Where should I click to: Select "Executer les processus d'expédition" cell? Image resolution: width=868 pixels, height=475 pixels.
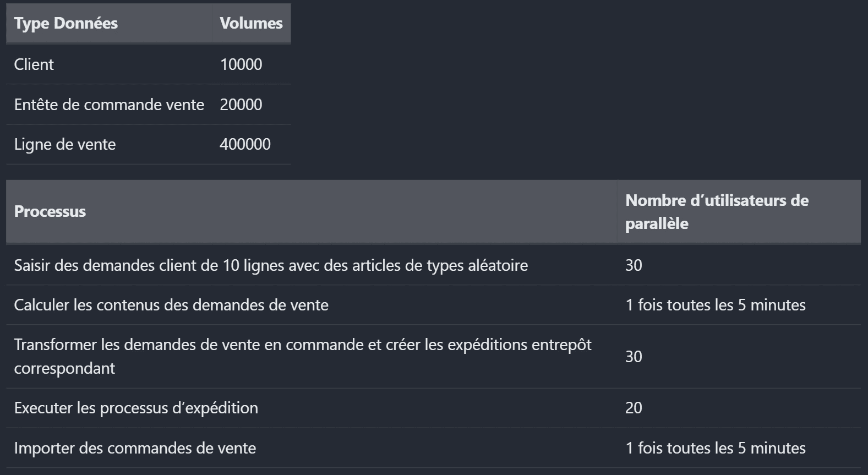tap(136, 408)
